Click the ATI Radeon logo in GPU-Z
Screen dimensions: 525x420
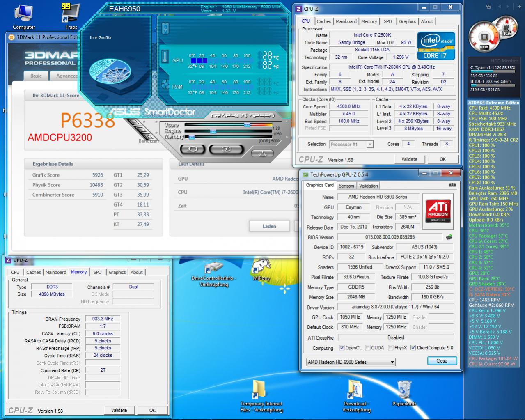click(x=438, y=211)
